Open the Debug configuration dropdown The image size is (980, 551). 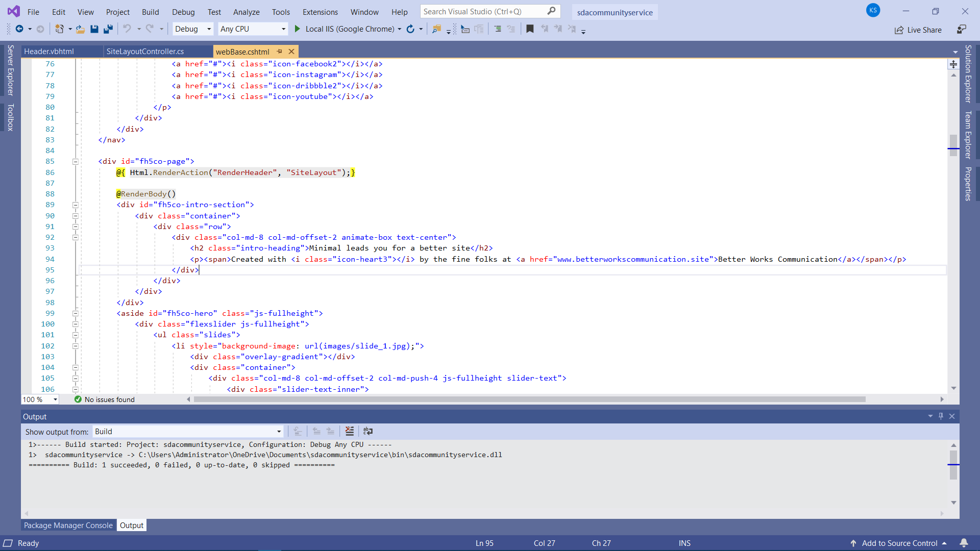193,29
